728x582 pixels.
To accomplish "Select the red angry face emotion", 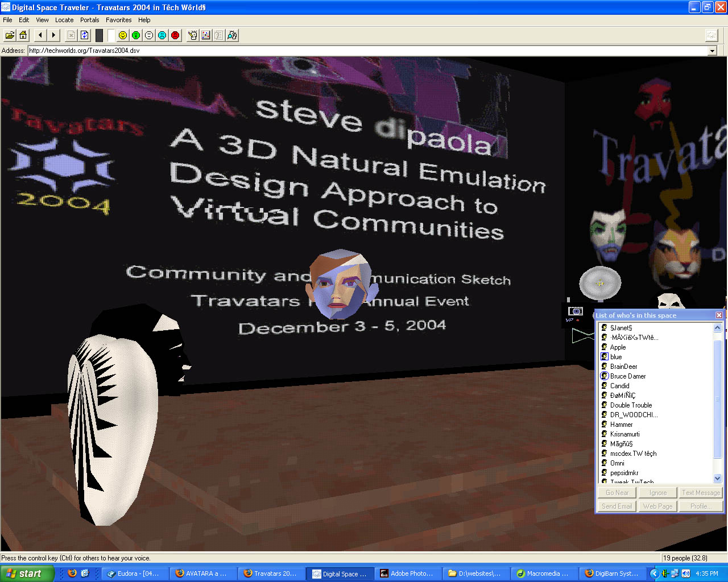I will pos(175,35).
